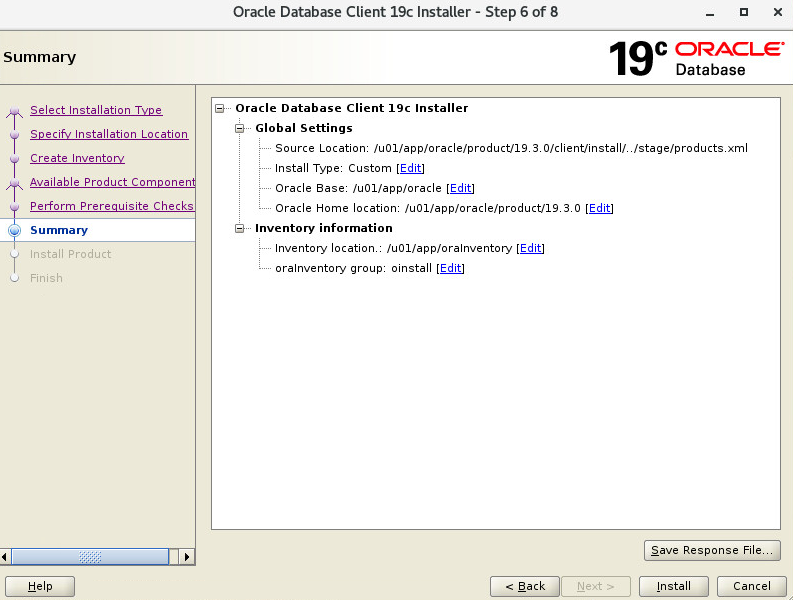Edit the Install Type Custom setting
Image resolution: width=793 pixels, height=600 pixels.
[x=411, y=168]
